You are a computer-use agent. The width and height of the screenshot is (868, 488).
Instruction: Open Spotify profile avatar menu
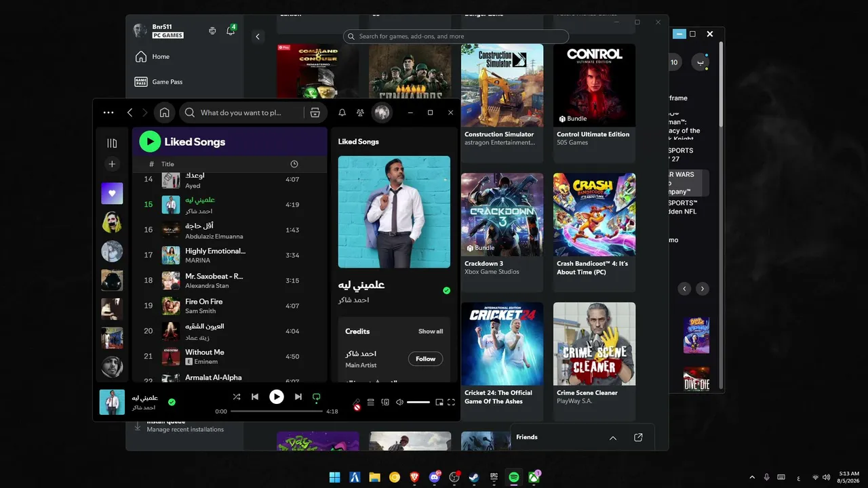(382, 113)
